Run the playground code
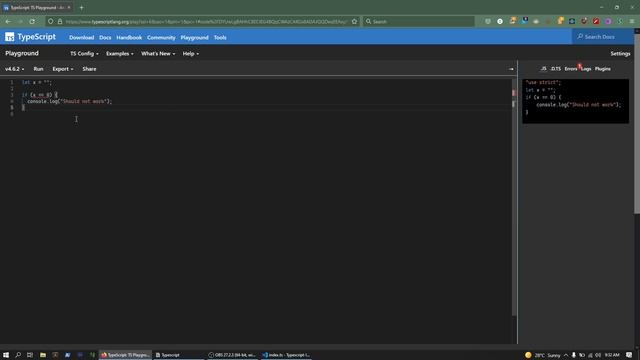The height and width of the screenshot is (360, 640). pyautogui.click(x=38, y=69)
